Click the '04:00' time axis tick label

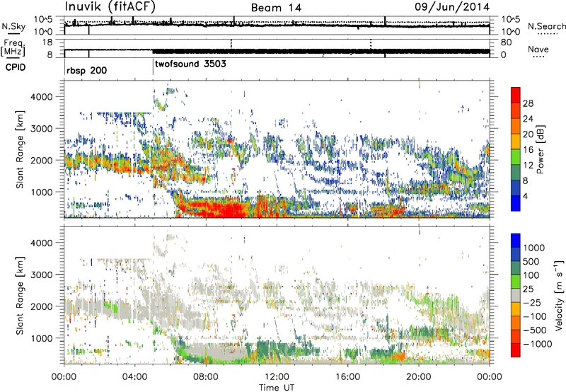(135, 377)
